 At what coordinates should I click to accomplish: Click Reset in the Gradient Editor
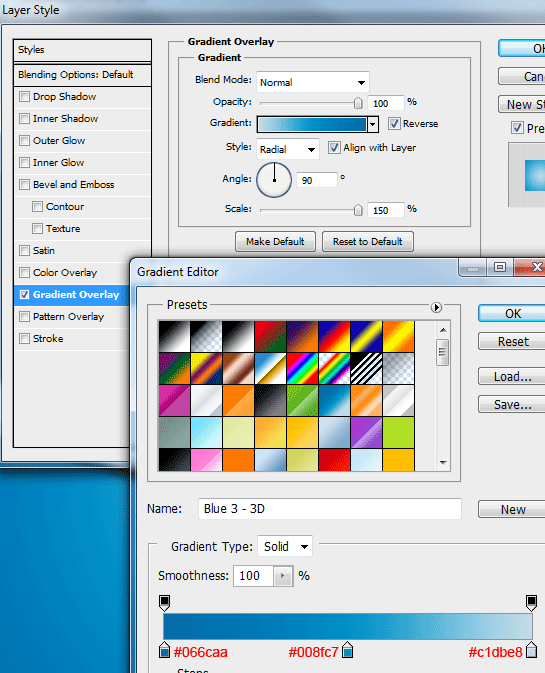pos(512,342)
